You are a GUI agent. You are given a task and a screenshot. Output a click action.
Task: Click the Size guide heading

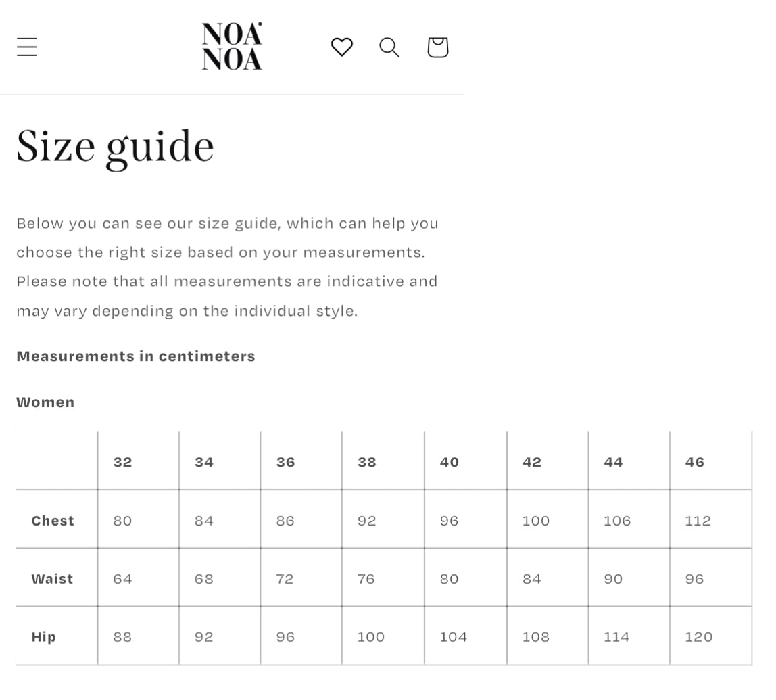116,148
